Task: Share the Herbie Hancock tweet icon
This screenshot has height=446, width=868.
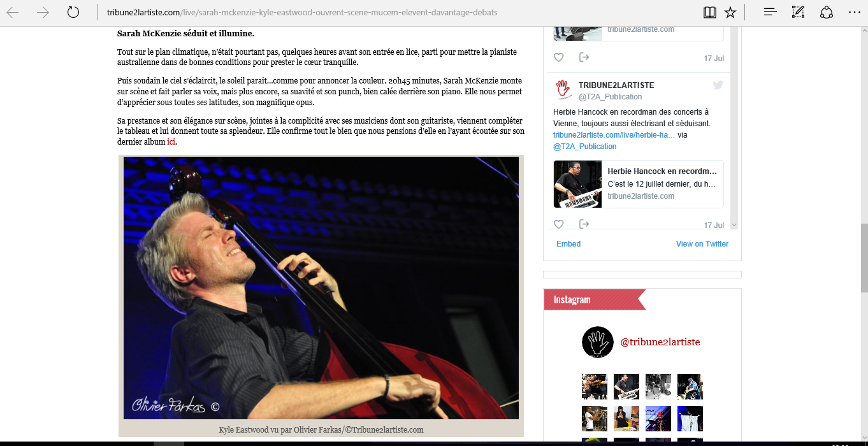Action: (x=584, y=224)
